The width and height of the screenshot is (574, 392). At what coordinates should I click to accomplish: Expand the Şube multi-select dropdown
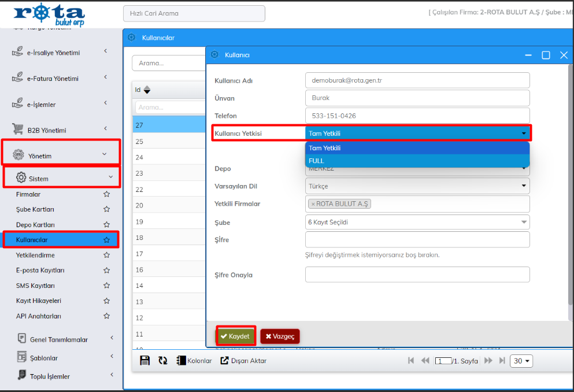[417, 222]
